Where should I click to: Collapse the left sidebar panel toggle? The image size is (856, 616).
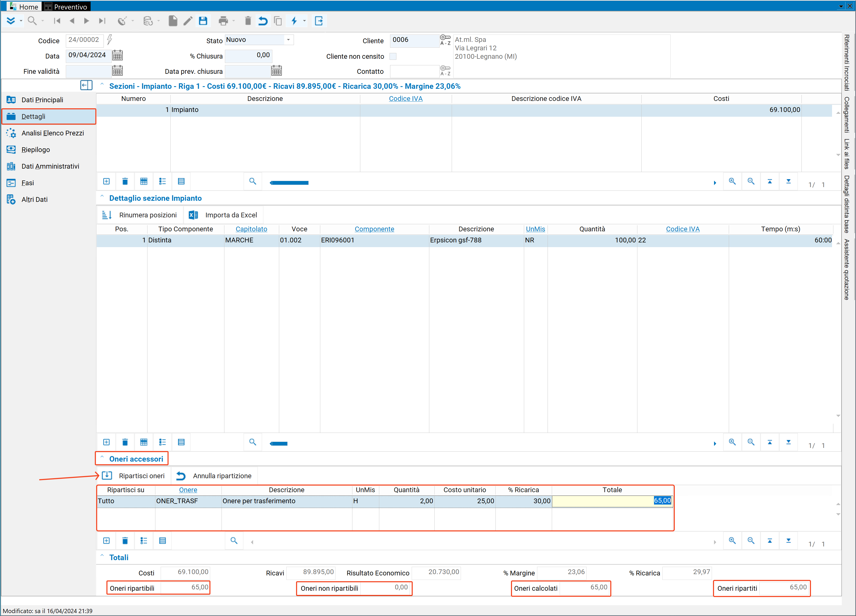click(86, 85)
